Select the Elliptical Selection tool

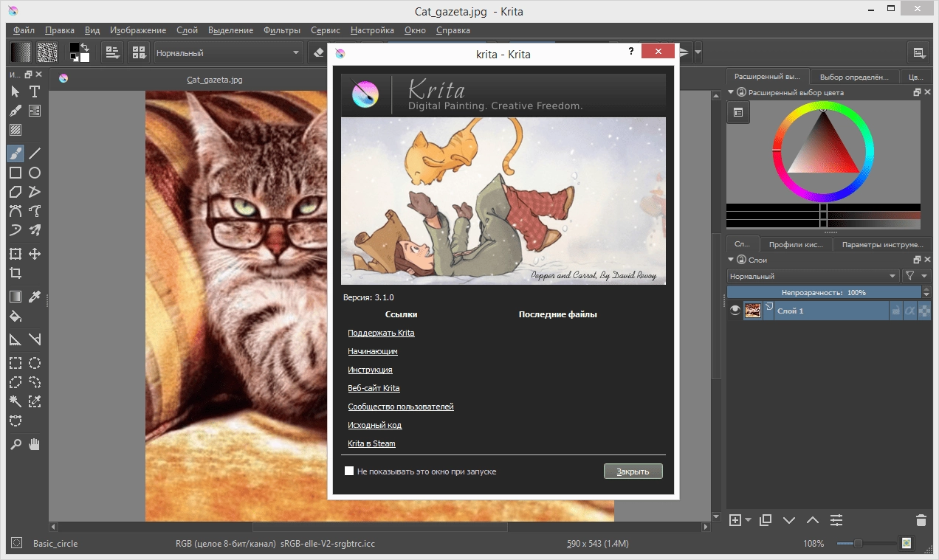35,363
